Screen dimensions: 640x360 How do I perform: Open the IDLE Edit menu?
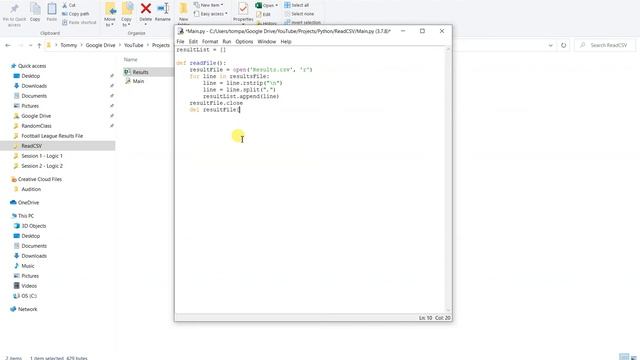(193, 42)
